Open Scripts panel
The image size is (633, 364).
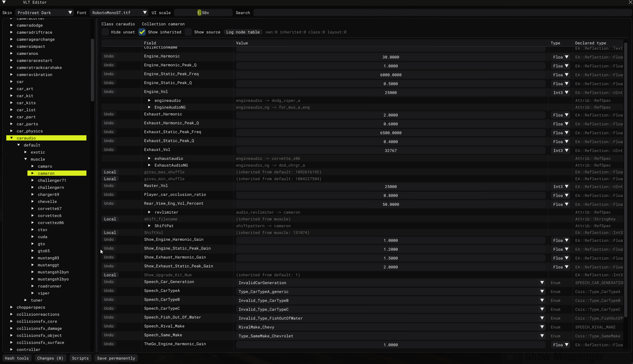pos(80,358)
